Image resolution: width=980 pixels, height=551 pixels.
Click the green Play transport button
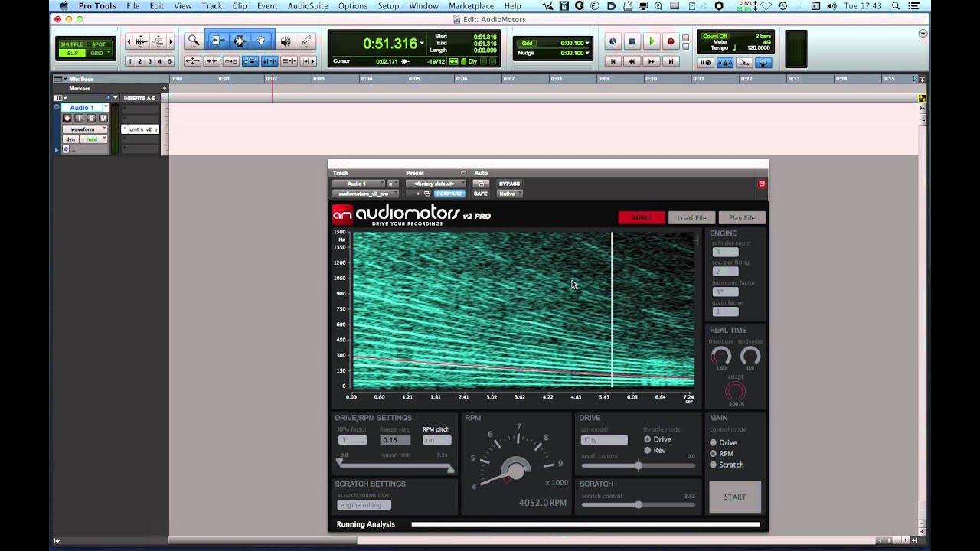[x=652, y=42]
